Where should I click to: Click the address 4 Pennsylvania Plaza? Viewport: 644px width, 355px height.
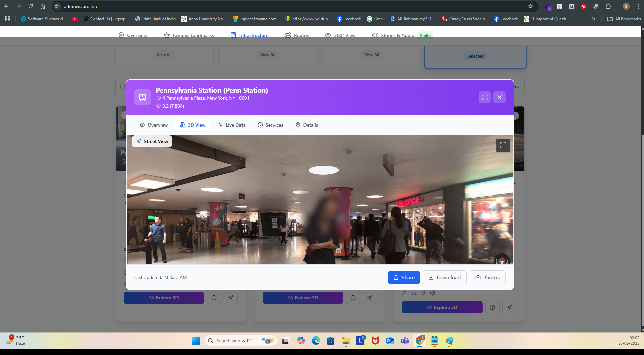point(206,98)
